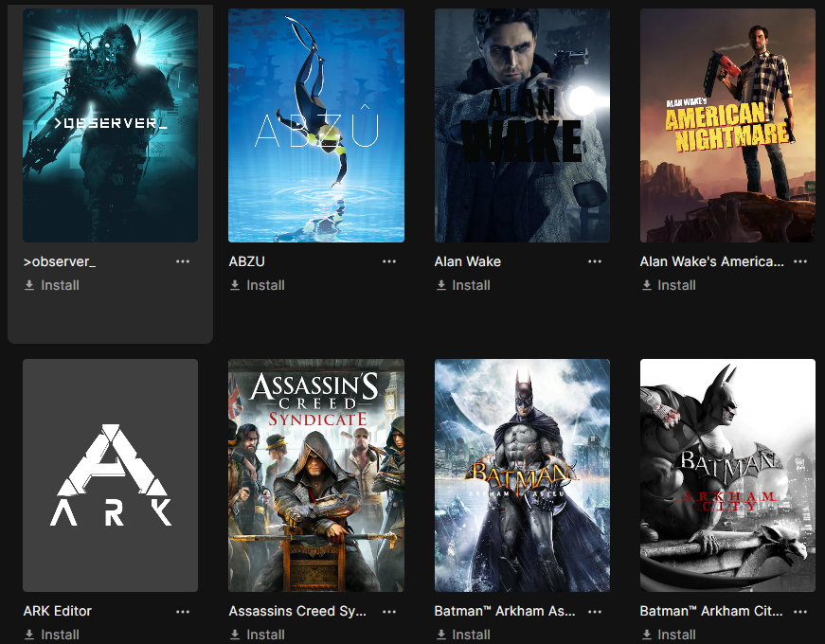
Task: Open the three-dot menu for ABZU
Action: point(389,261)
